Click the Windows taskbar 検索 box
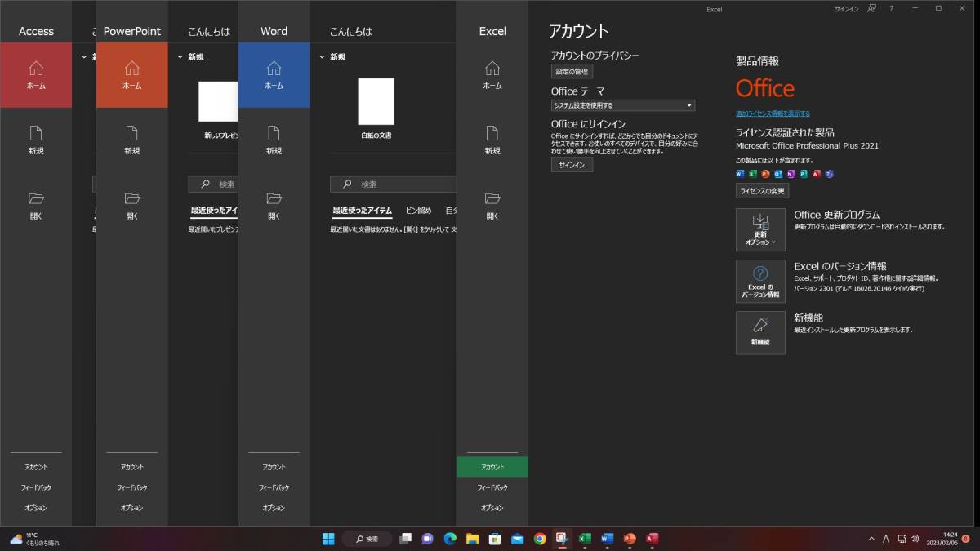Viewport: 980px width, 551px height. (367, 539)
